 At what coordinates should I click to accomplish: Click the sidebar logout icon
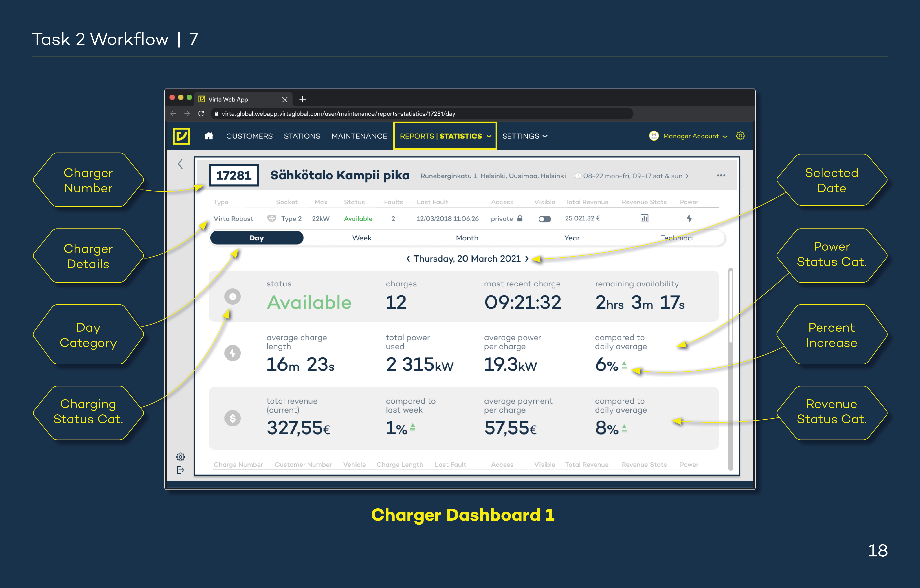point(180,470)
